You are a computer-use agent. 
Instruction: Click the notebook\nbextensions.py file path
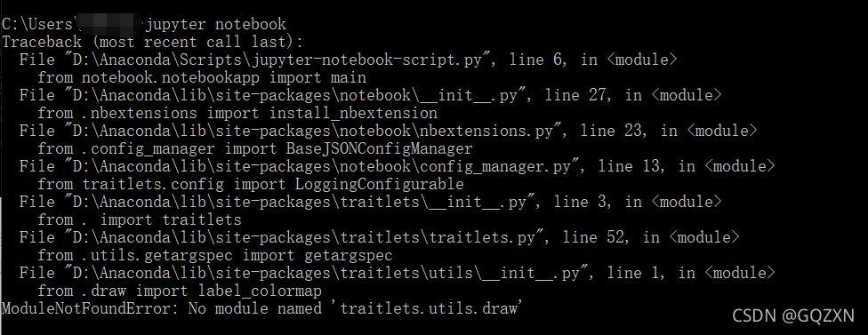click(312, 131)
